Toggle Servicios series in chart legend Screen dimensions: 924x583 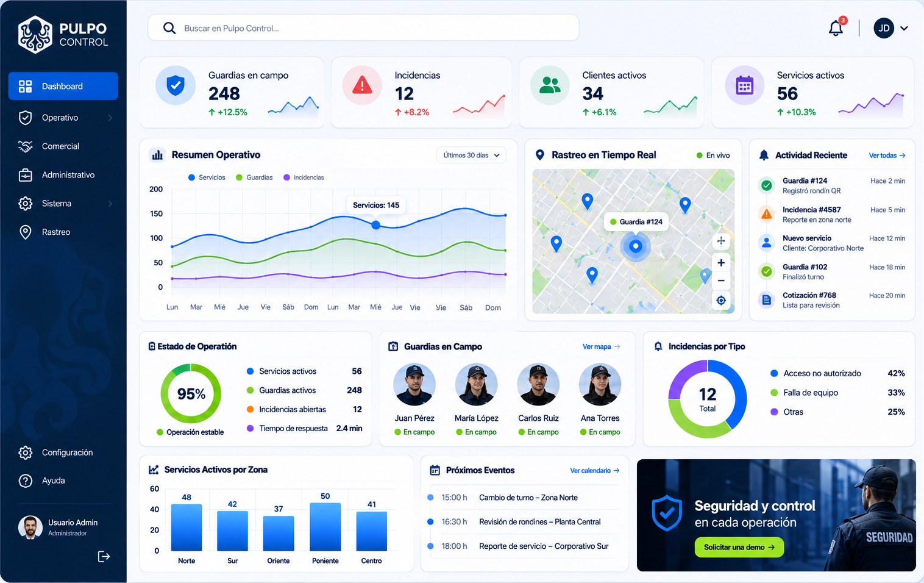(x=207, y=177)
